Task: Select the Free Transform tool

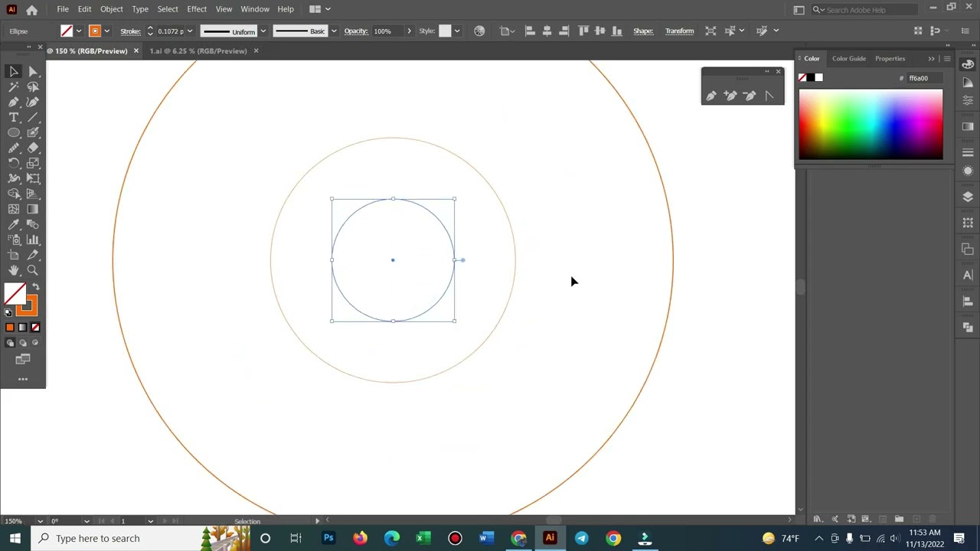Action: (33, 178)
